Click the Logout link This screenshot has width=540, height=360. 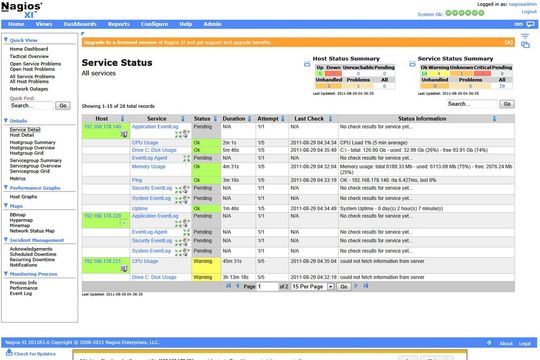coord(529,12)
